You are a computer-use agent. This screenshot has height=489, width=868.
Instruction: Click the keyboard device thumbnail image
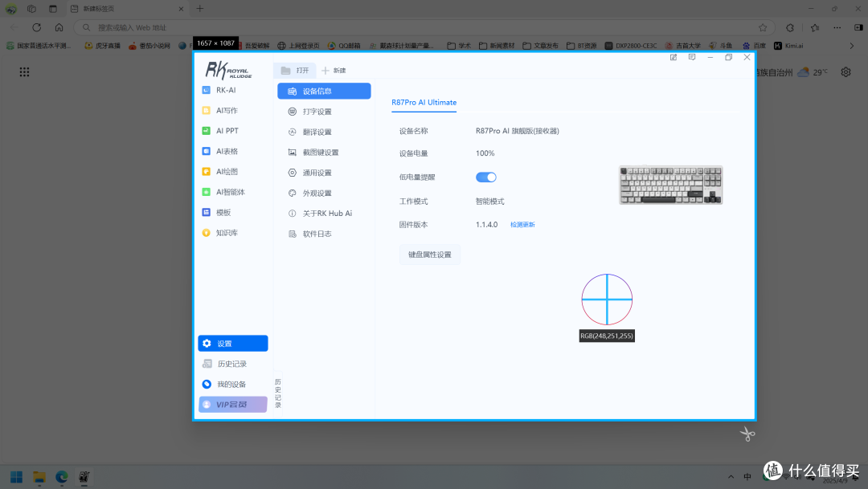670,185
